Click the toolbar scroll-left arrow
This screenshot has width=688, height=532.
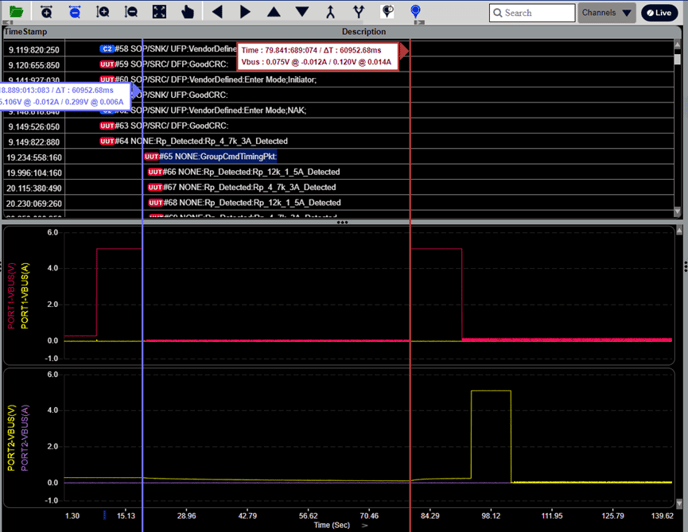point(8,22)
